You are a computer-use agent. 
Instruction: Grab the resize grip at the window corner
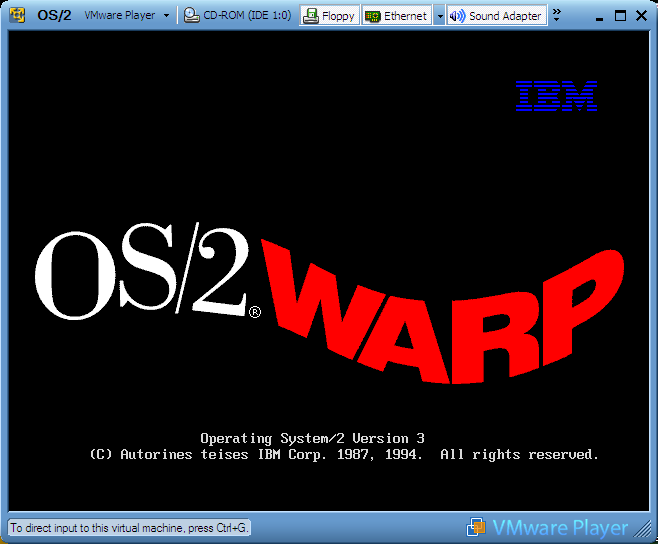643,529
